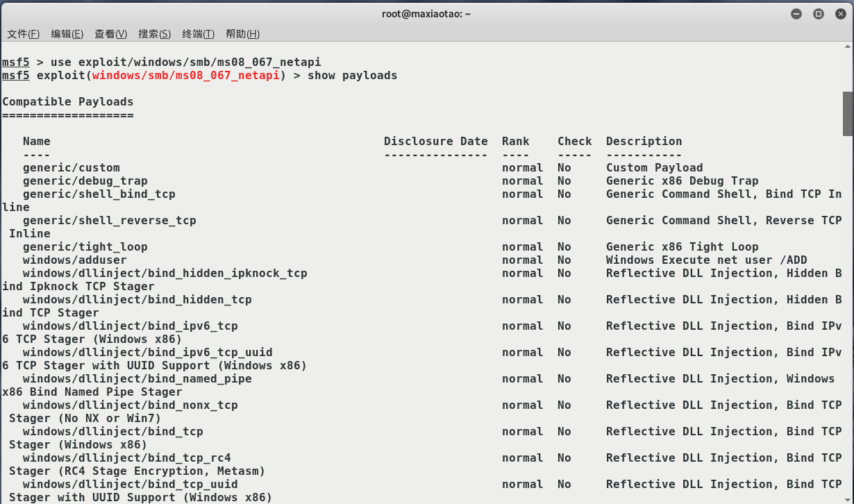
Task: Click the windows/adduser payload entry
Action: pos(75,260)
